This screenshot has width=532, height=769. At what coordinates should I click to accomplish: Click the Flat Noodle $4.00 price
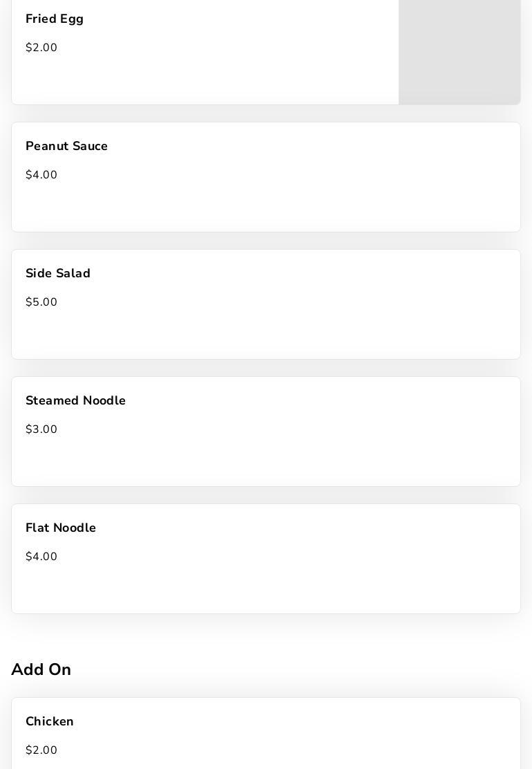(x=41, y=557)
